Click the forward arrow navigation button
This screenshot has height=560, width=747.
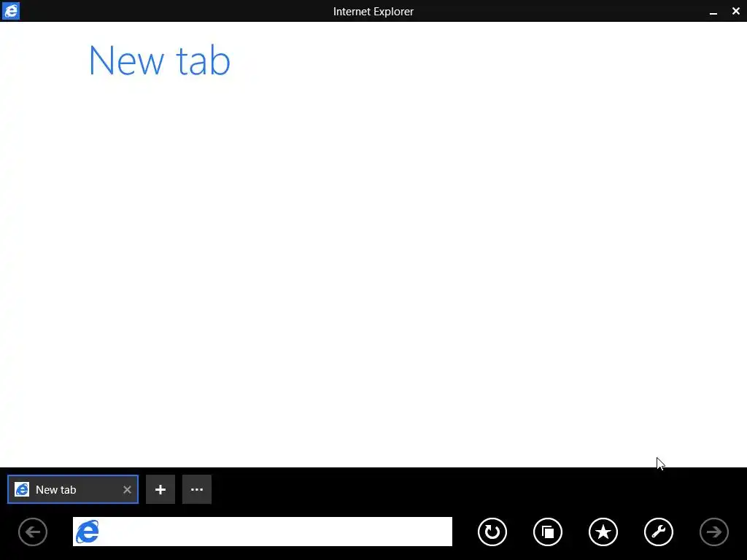click(x=714, y=532)
